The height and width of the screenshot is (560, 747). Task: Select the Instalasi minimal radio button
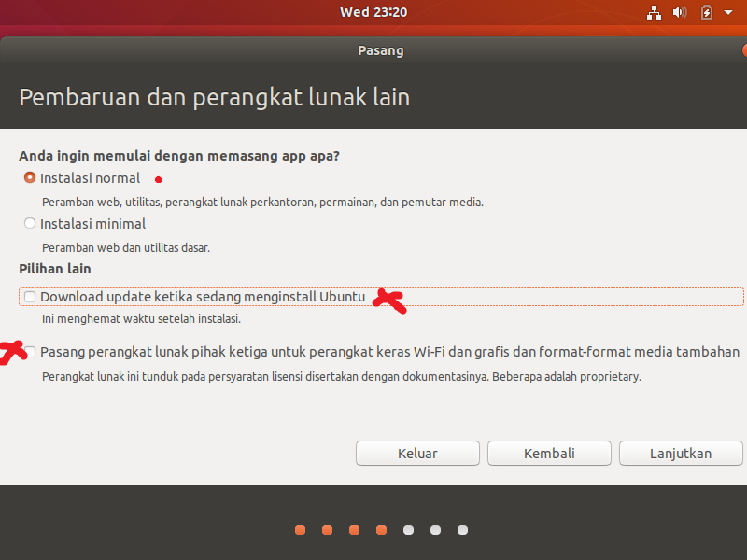point(30,223)
